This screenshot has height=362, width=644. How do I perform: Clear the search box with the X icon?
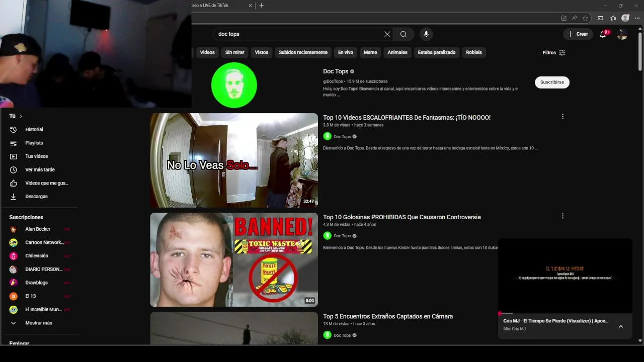[387, 34]
